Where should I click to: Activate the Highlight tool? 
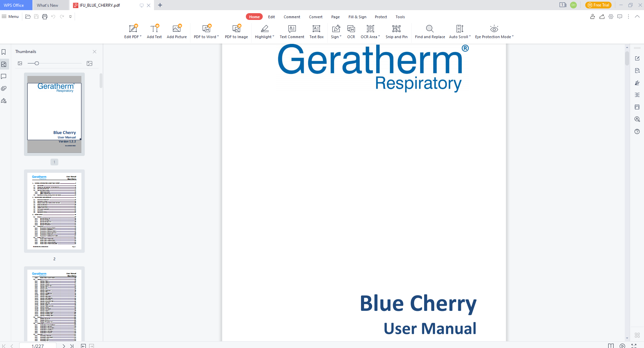point(264,32)
